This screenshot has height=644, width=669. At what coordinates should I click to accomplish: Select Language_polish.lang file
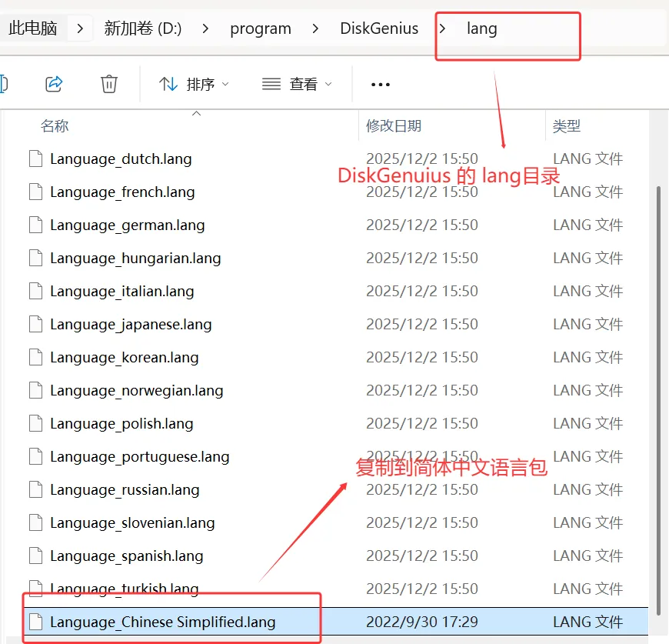121,423
